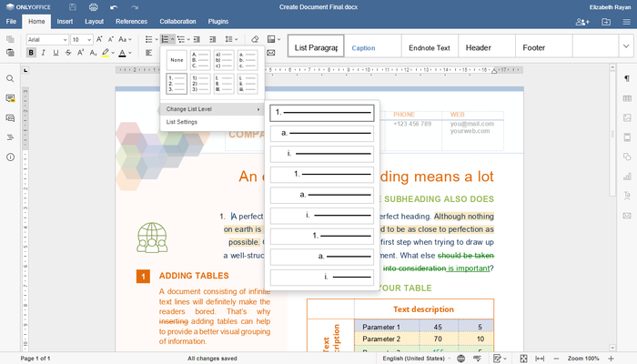Open List Settings from the menu

181,121
